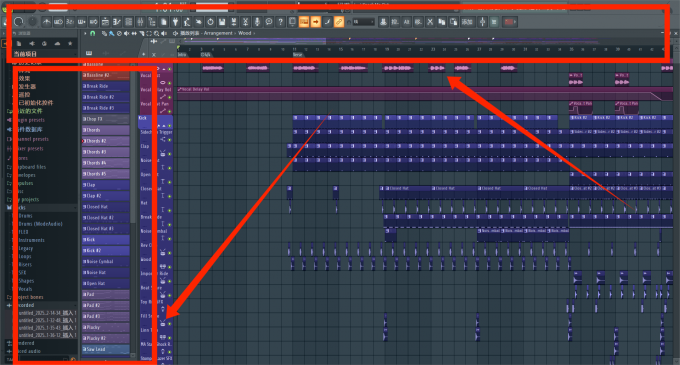Click the plug icon for plugin picker
680x365 pixels.
click(175, 22)
